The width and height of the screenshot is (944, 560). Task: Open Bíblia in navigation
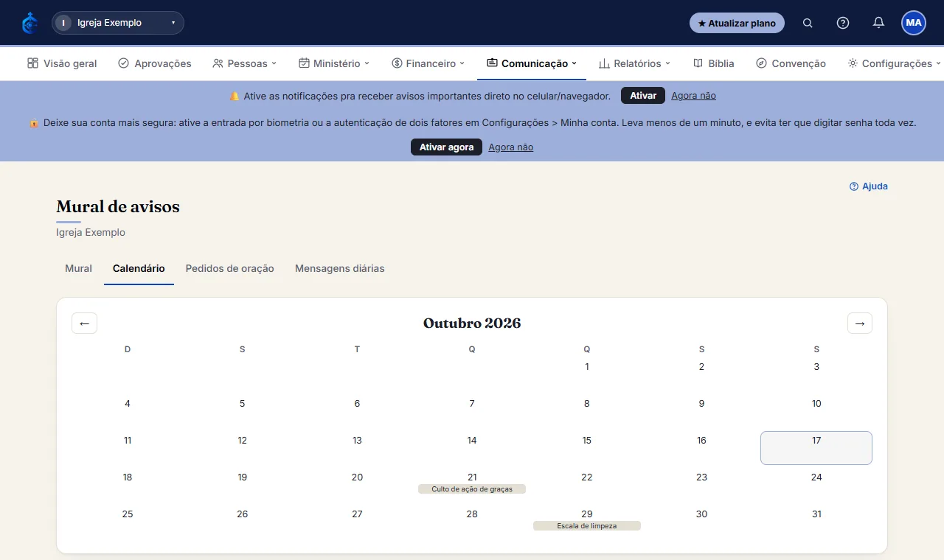tap(714, 63)
